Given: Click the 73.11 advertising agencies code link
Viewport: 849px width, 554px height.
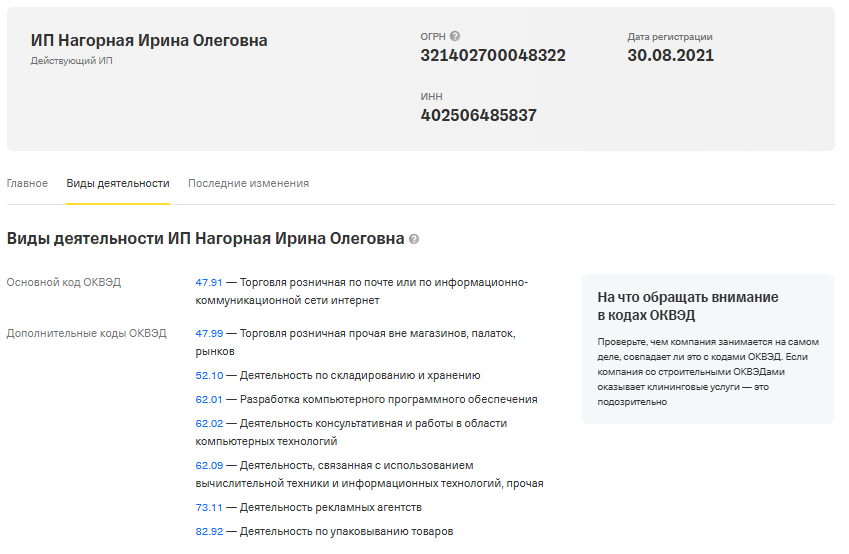Looking at the screenshot, I should click(209, 508).
